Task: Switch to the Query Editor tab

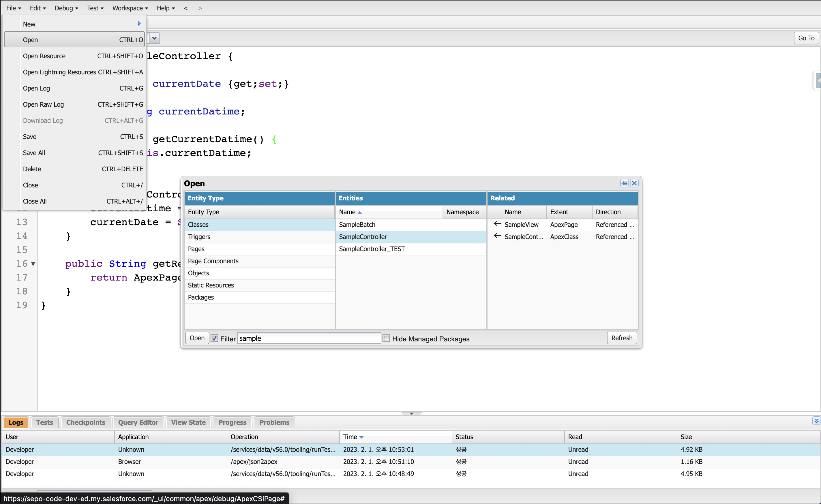Action: [x=138, y=422]
